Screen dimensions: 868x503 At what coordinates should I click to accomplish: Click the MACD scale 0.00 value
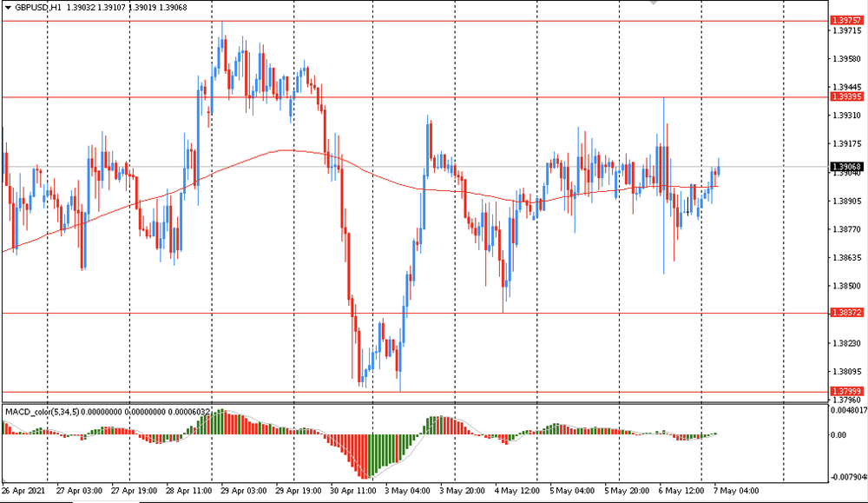839,435
